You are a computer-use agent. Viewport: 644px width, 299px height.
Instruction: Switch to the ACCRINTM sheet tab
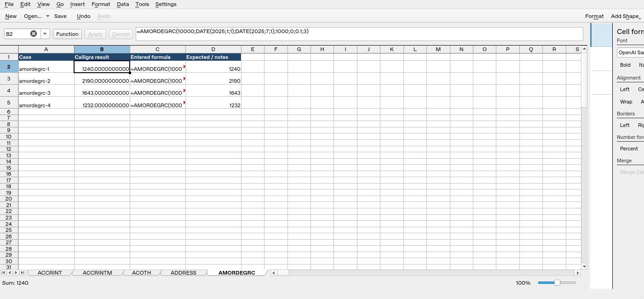point(98,273)
